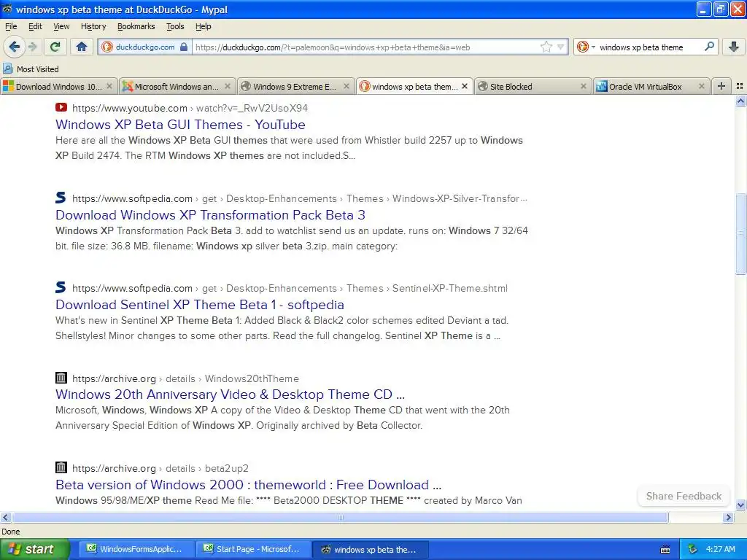Open the Windows start button
The image size is (747, 560).
pos(34,550)
